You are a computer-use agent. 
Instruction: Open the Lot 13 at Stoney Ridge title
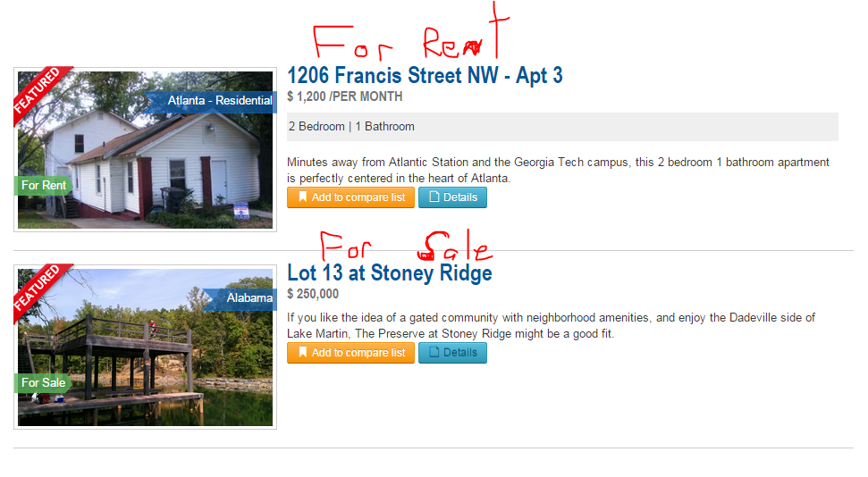click(389, 272)
